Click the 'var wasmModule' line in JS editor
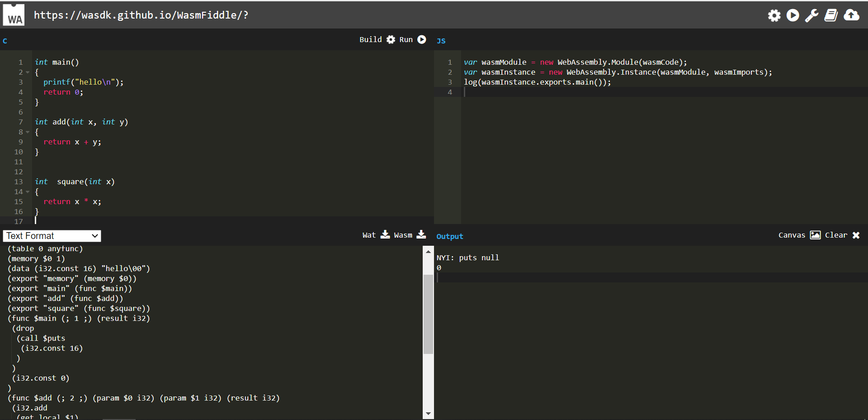 (576, 62)
